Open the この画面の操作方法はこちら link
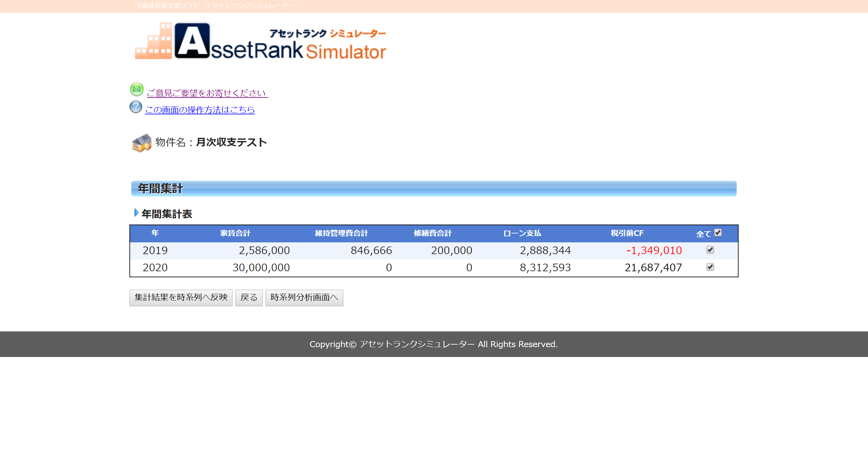The height and width of the screenshot is (458, 868). click(200, 110)
